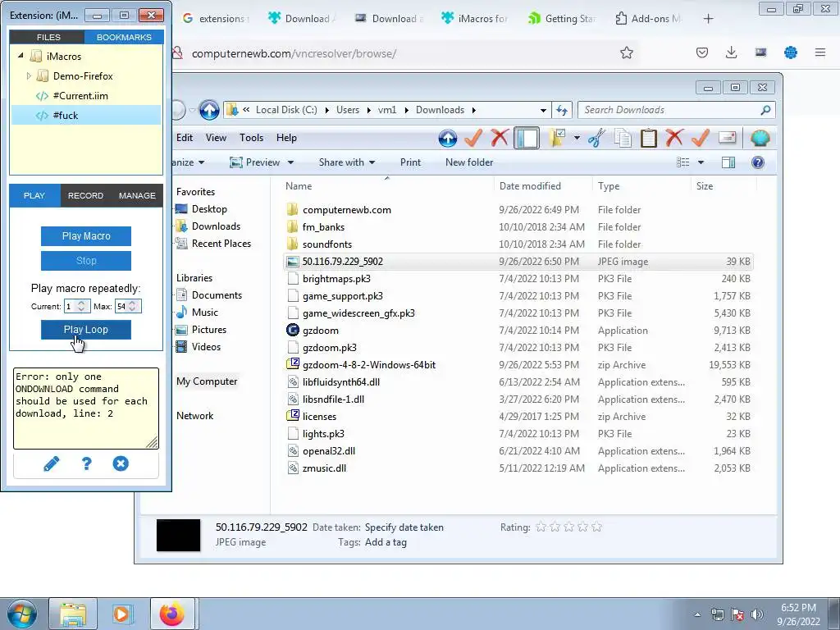
Task: Open dropdown arrow beside folder options icon
Action: tap(577, 138)
